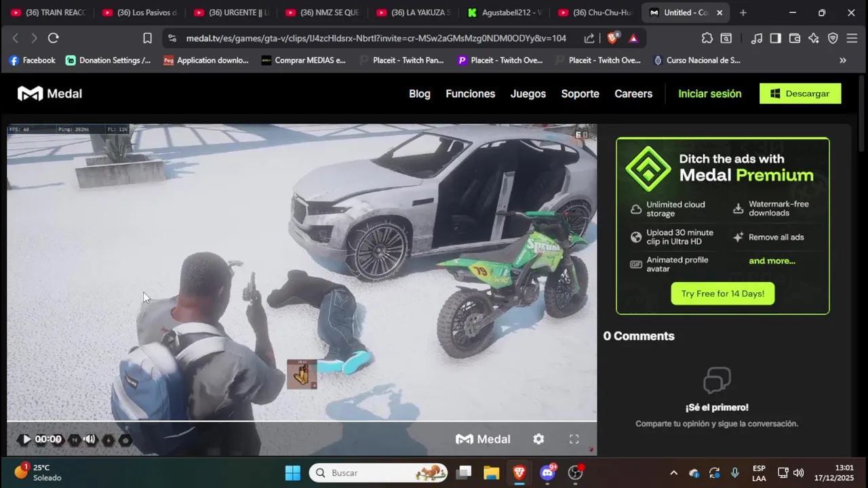
Task: Mute the video with the speaker icon
Action: [x=90, y=439]
